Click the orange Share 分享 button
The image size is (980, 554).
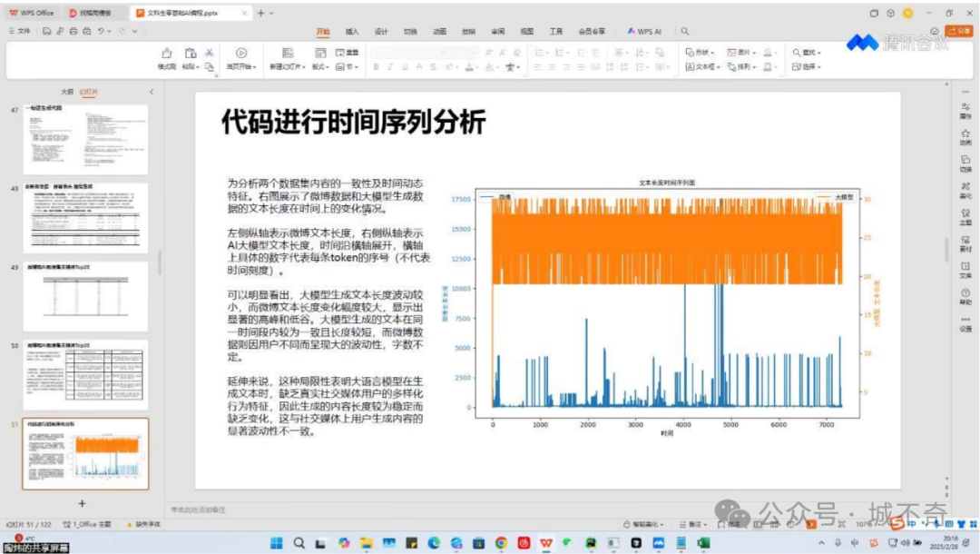click(959, 31)
